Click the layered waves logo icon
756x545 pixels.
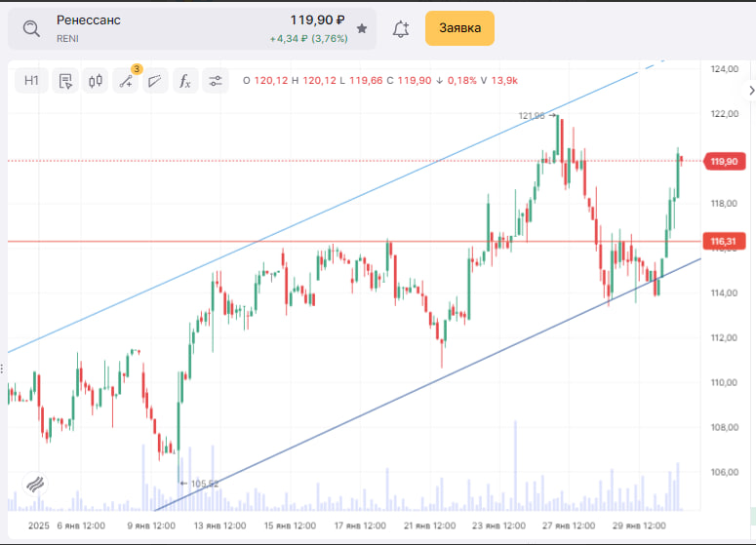35,484
